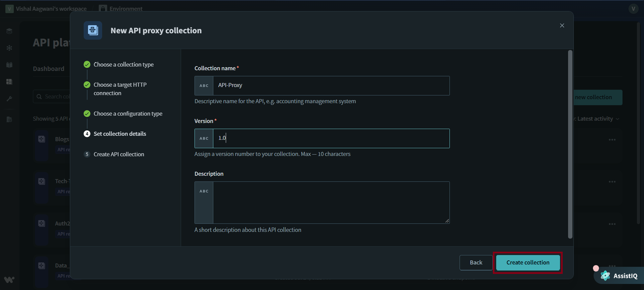Click the book icon in left sidebar
Viewport: 644px width, 290px height.
point(9,65)
